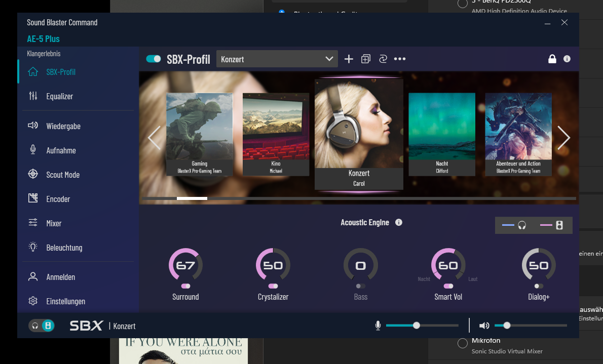Screen dimensions: 603x364
Task: Open the Konzert profile dropdown
Action: 277,59
